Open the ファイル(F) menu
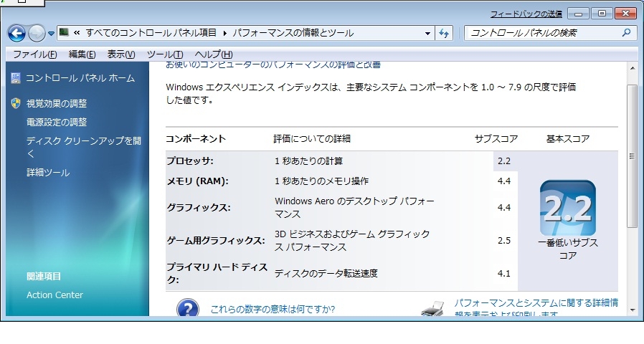 pos(35,54)
